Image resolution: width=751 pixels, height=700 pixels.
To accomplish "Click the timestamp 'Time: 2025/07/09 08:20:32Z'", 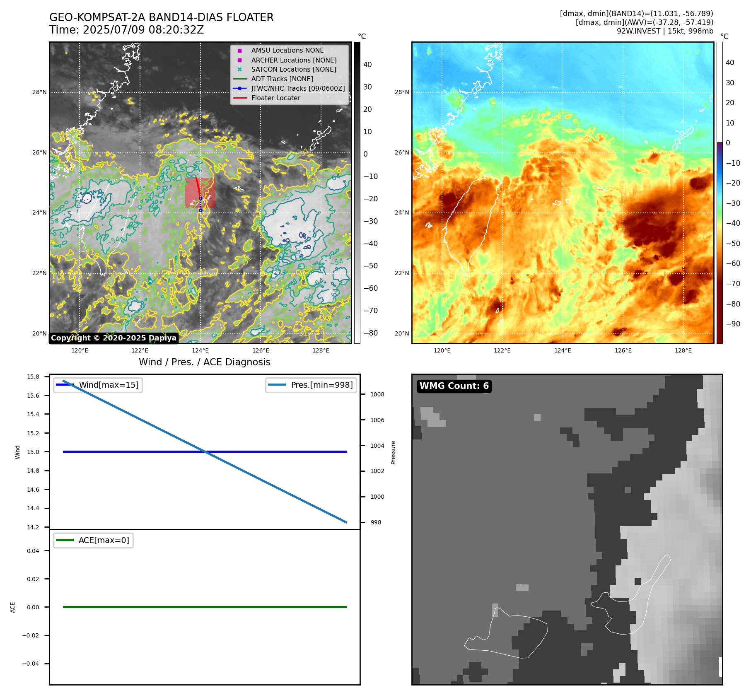I will coord(127,30).
